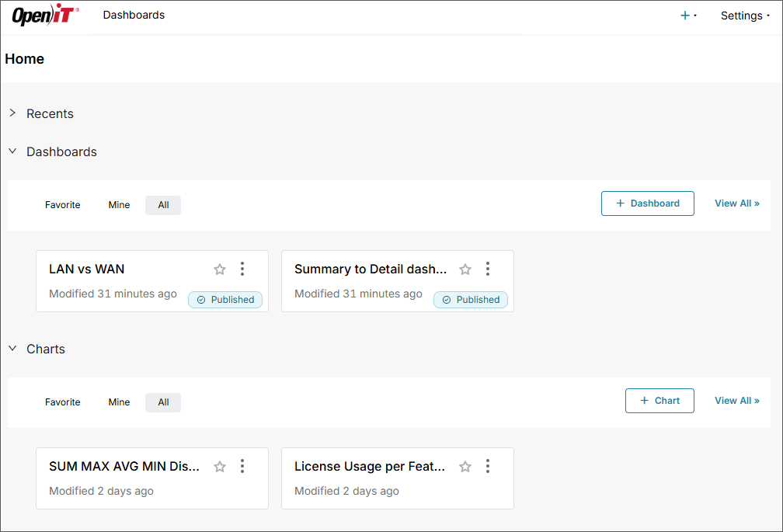The image size is (783, 532).
Task: Favorite the SUM MAX AVG MIN chart star
Action: pos(220,467)
